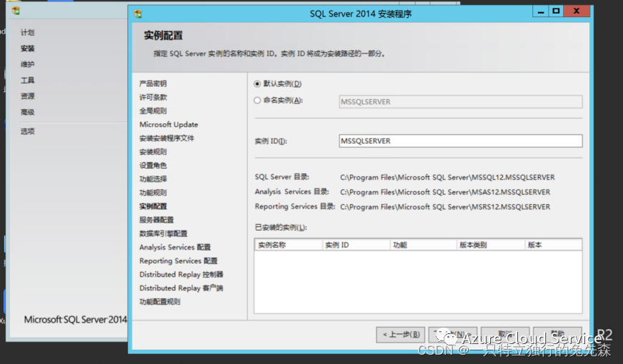Minimize the SQL Server 2014 setup window
The image size is (623, 364).
click(x=541, y=11)
